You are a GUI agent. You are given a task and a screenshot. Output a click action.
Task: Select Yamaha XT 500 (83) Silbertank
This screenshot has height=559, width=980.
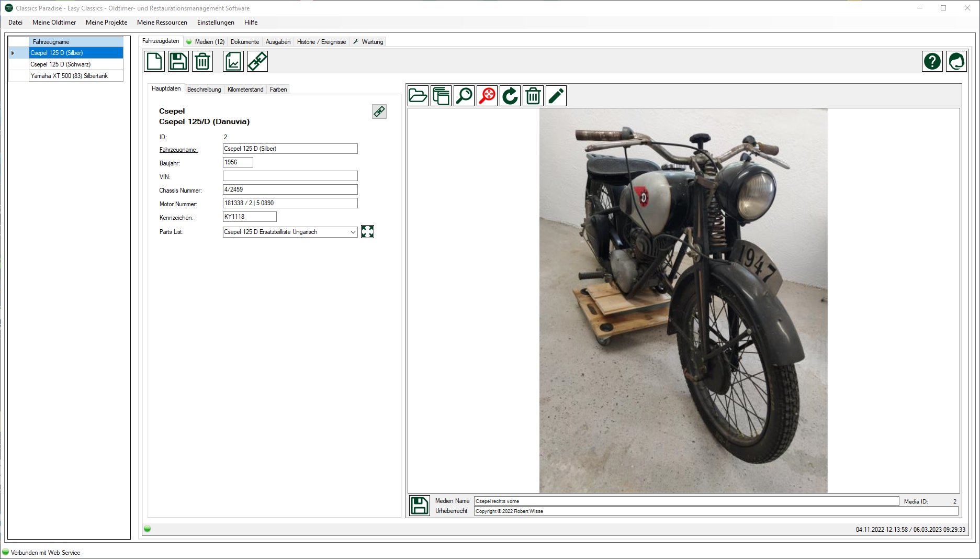point(69,76)
